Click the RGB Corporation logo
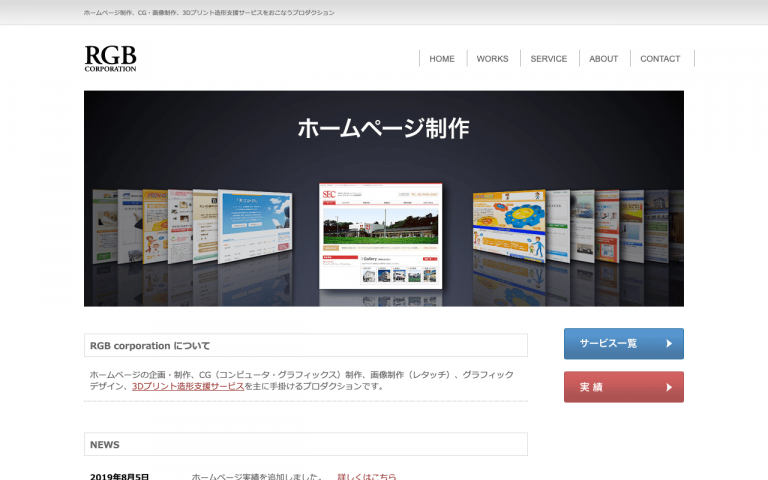 tap(110, 58)
